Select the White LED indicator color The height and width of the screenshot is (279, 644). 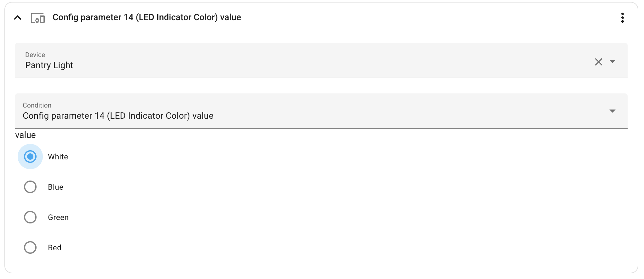[30, 157]
